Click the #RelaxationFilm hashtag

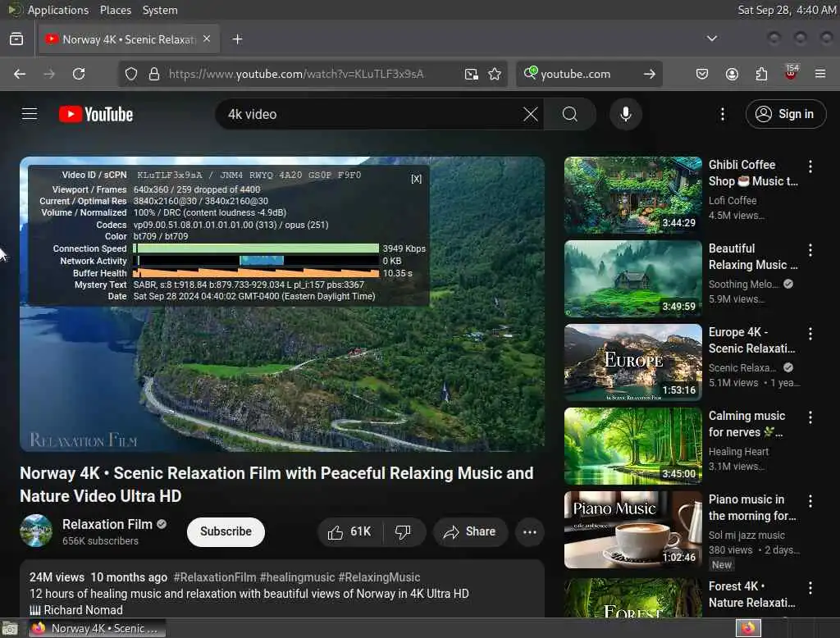pos(215,577)
